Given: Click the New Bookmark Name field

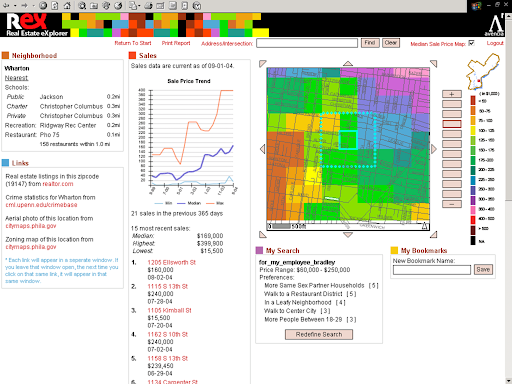Looking at the screenshot, I should coord(432,270).
